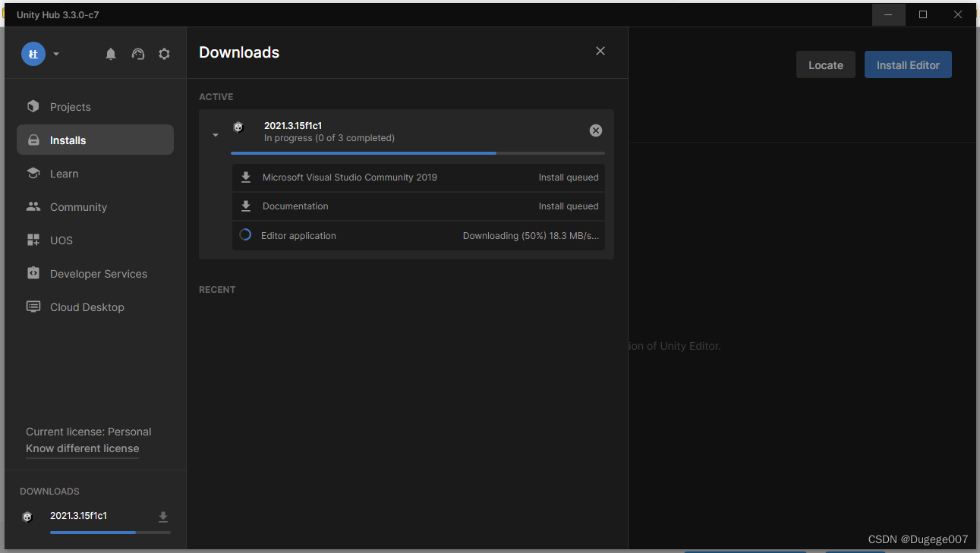The width and height of the screenshot is (980, 553).
Task: Click the Community people icon
Action: (x=33, y=206)
